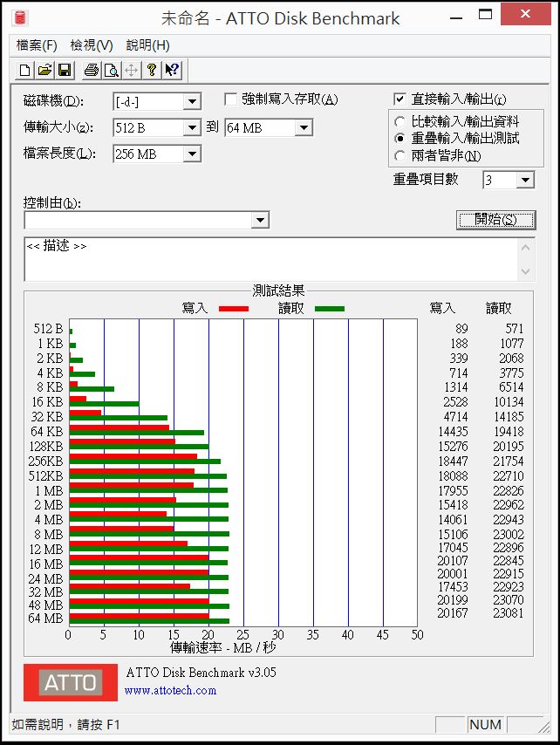Click the 512 B row write value 89
560x745 pixels.
[461, 329]
